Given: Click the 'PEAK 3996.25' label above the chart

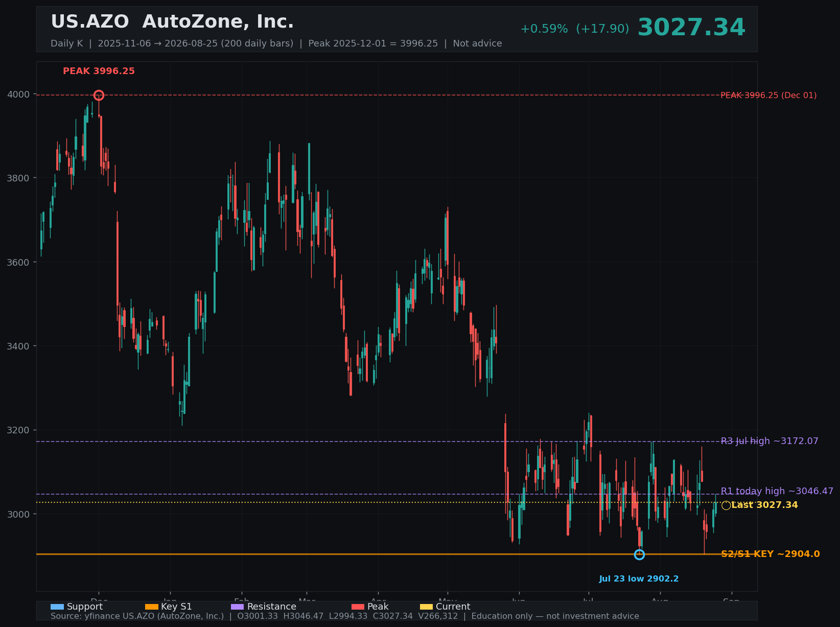Looking at the screenshot, I should point(99,71).
